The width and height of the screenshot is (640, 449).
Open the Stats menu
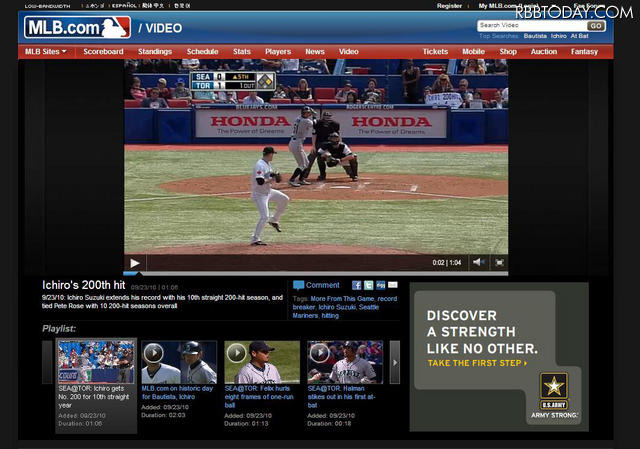(x=242, y=52)
